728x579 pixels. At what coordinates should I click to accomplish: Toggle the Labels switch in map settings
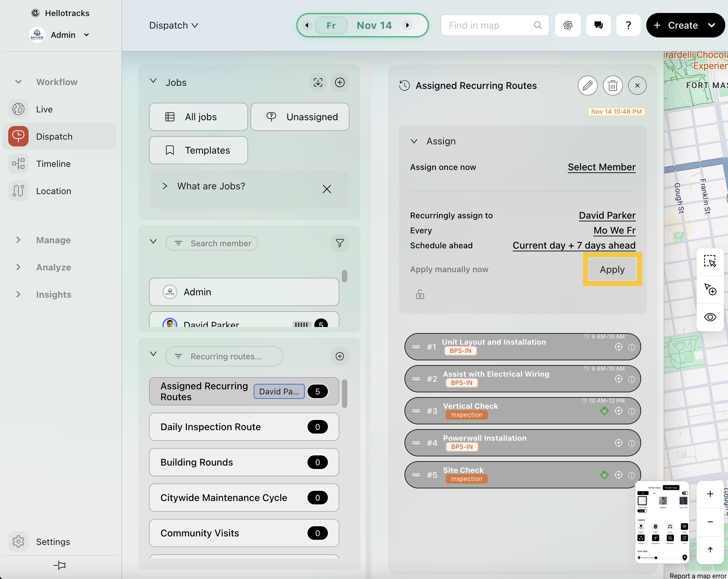pos(643,511)
